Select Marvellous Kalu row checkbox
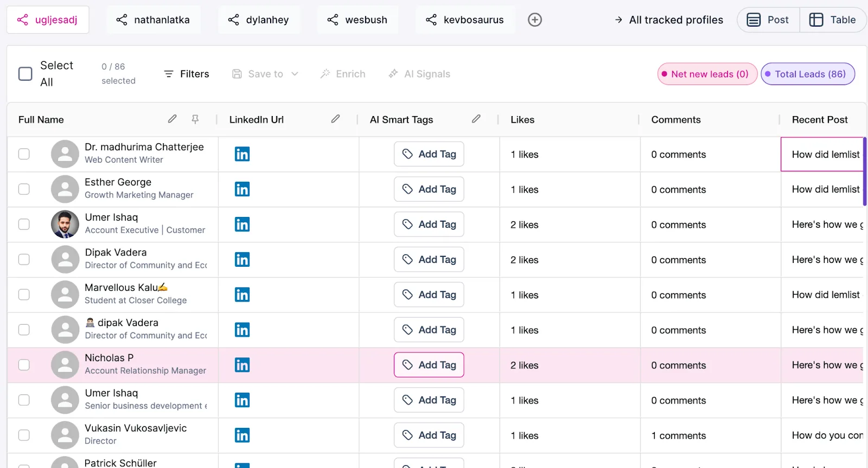The image size is (868, 468). tap(24, 294)
